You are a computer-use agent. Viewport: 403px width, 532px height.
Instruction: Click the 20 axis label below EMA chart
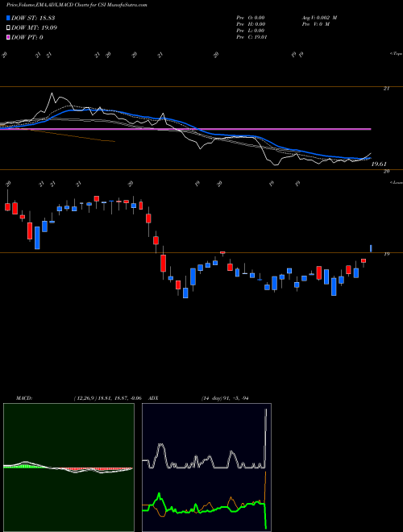tap(386, 172)
